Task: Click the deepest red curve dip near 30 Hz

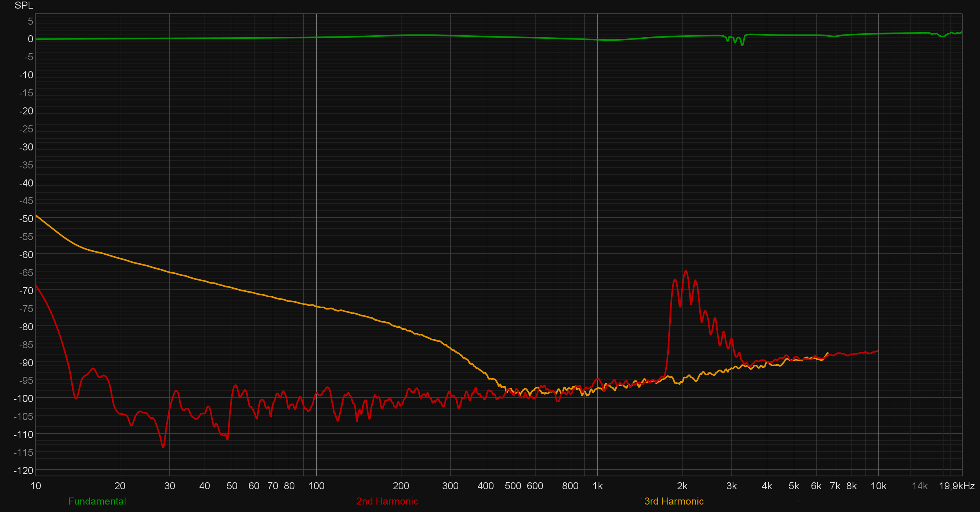Action: (x=163, y=447)
